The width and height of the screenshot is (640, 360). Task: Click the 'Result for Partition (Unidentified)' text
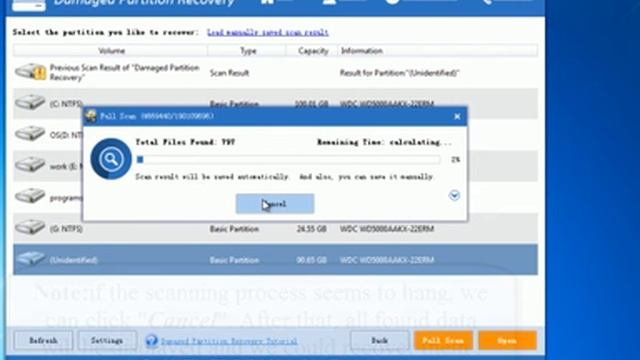(399, 73)
